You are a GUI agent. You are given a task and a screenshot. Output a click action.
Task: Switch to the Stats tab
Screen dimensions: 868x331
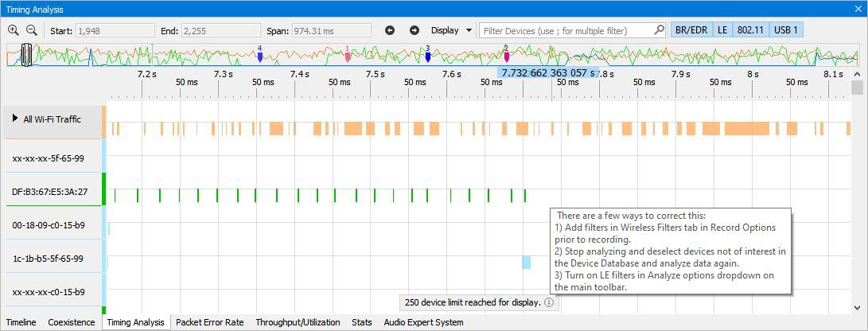[362, 322]
